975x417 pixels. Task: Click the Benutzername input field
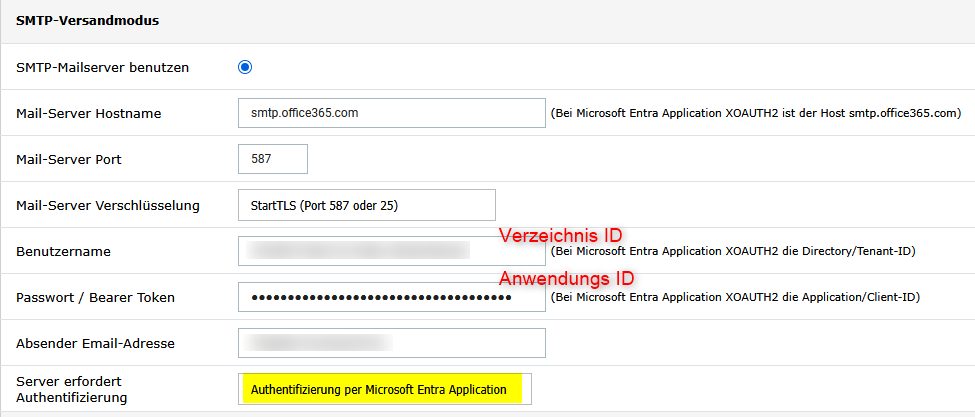391,251
